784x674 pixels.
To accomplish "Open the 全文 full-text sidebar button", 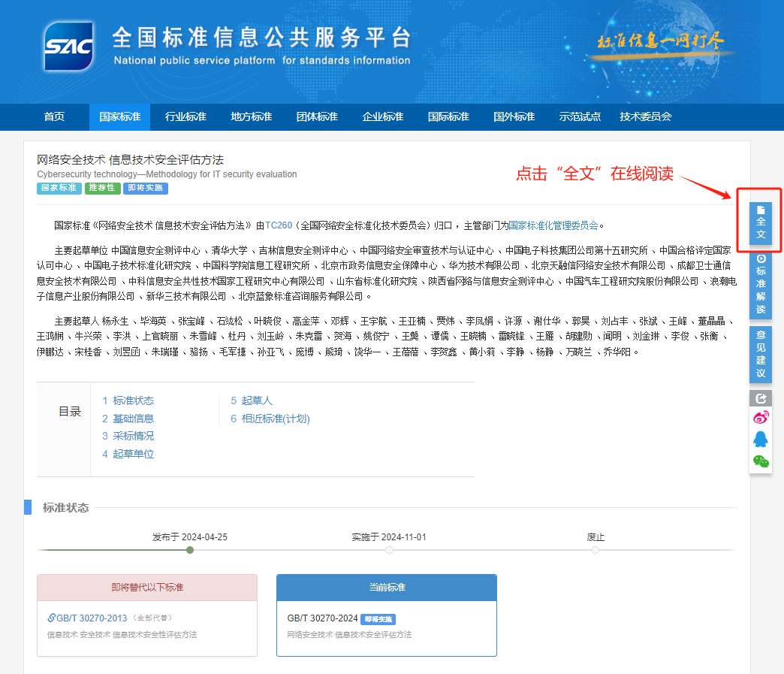I will [x=761, y=221].
